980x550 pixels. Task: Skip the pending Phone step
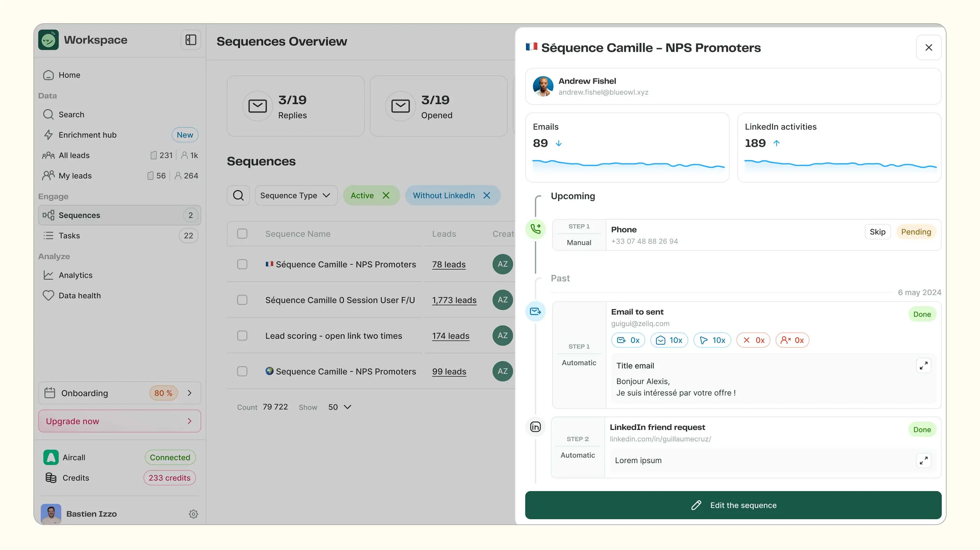(x=877, y=232)
